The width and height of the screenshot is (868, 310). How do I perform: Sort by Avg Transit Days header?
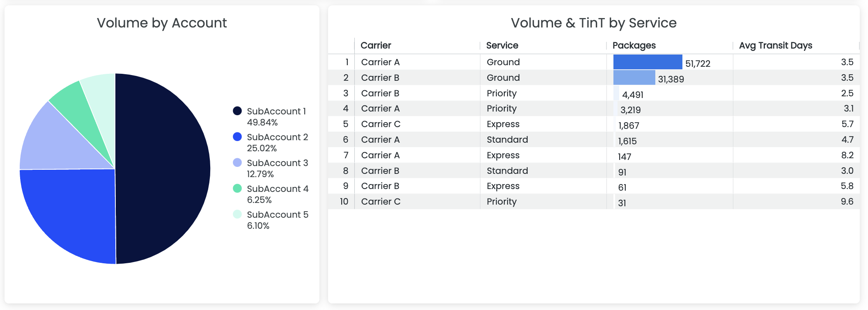[x=776, y=46]
